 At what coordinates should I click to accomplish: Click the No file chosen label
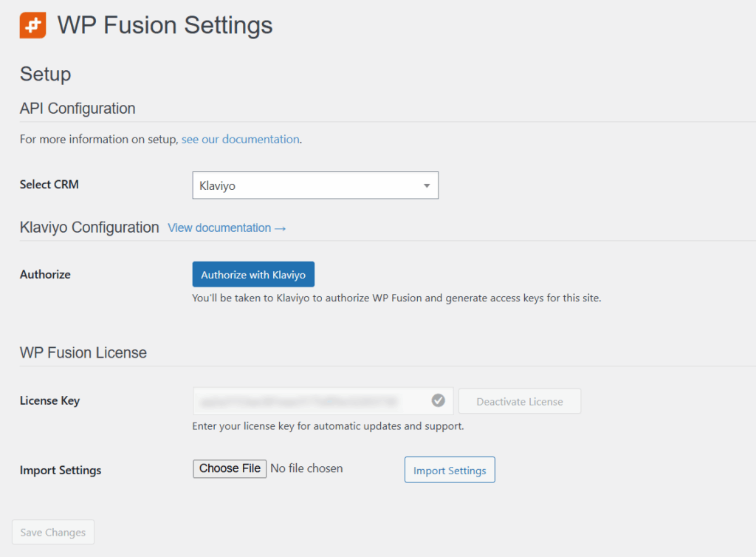307,468
